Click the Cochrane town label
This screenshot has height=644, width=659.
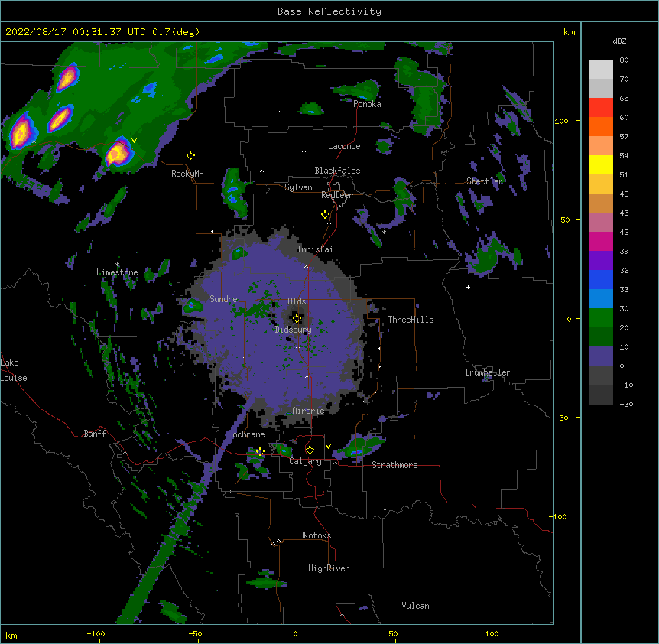pos(246,434)
